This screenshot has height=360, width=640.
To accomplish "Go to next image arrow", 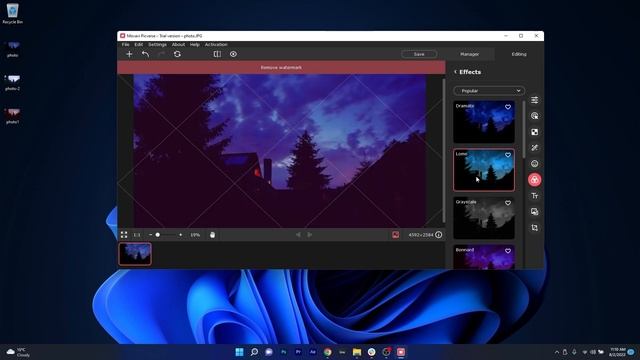I will point(310,235).
